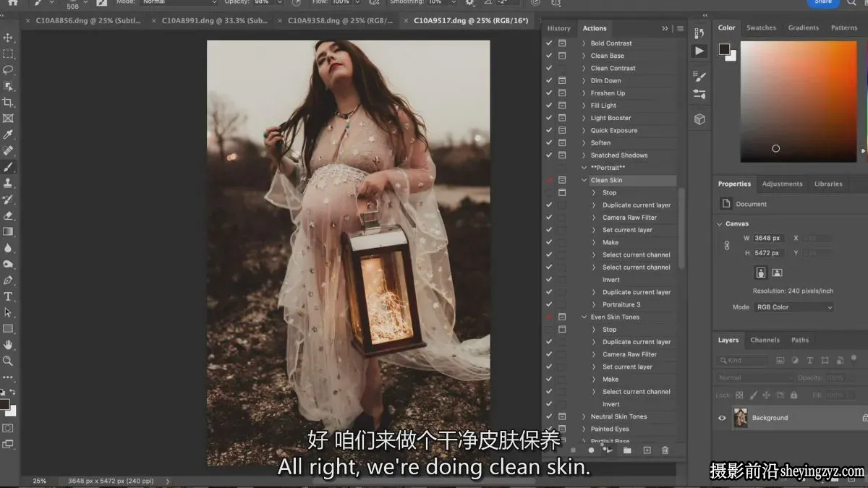Select the Zoom tool
The height and width of the screenshot is (488, 868).
pyautogui.click(x=8, y=361)
